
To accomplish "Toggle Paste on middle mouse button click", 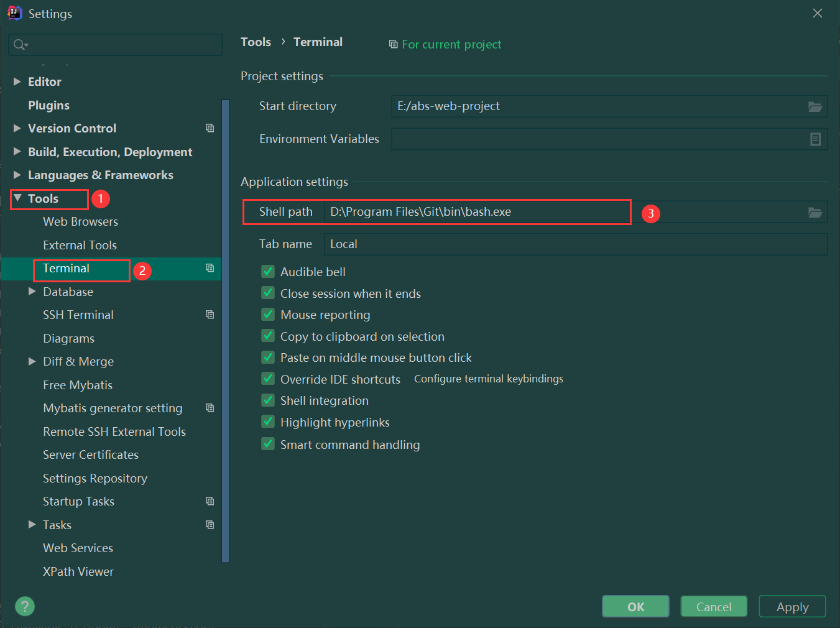I will coord(268,357).
